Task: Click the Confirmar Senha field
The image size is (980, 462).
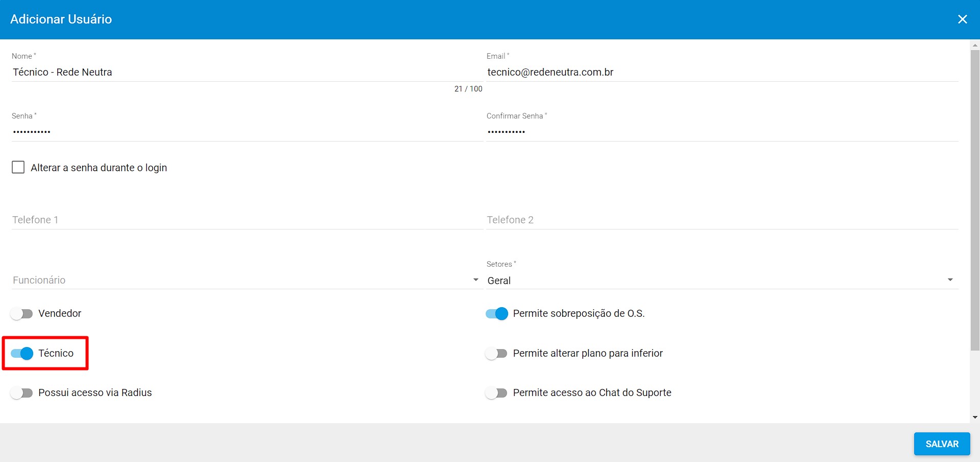Action: click(720, 132)
